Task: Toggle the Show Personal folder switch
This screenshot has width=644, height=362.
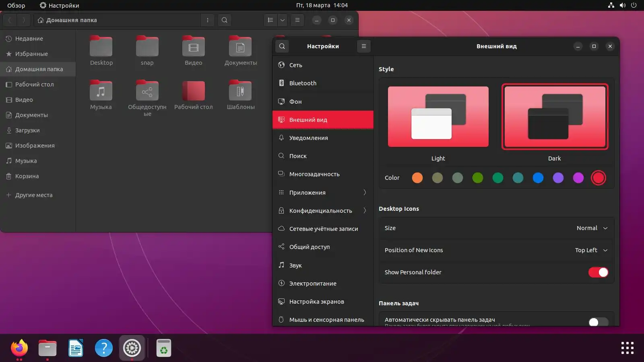Action: (598, 272)
